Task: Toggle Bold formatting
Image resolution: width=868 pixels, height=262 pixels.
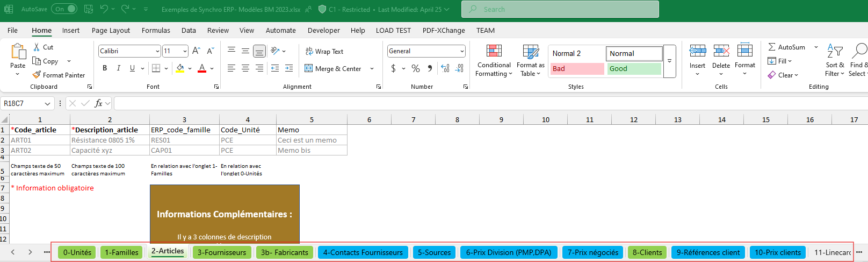Action: 105,68
